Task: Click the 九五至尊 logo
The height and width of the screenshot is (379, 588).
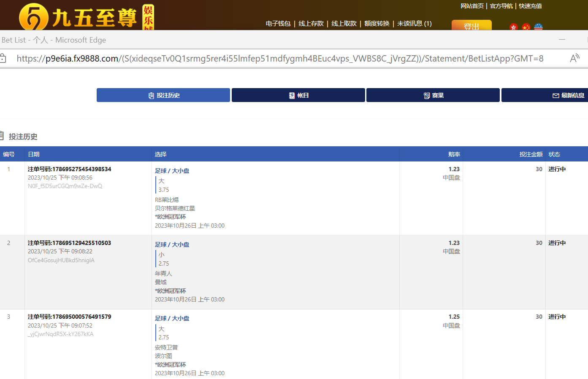Action: 87,17
